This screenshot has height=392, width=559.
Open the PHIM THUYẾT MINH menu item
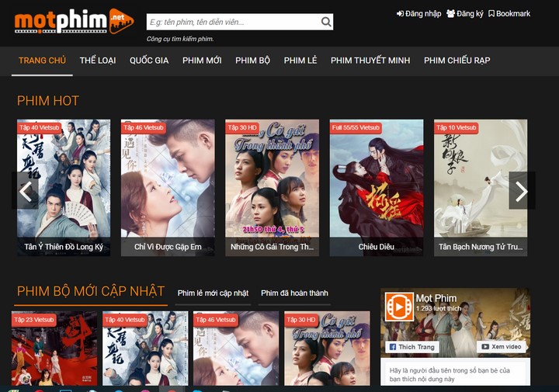370,61
